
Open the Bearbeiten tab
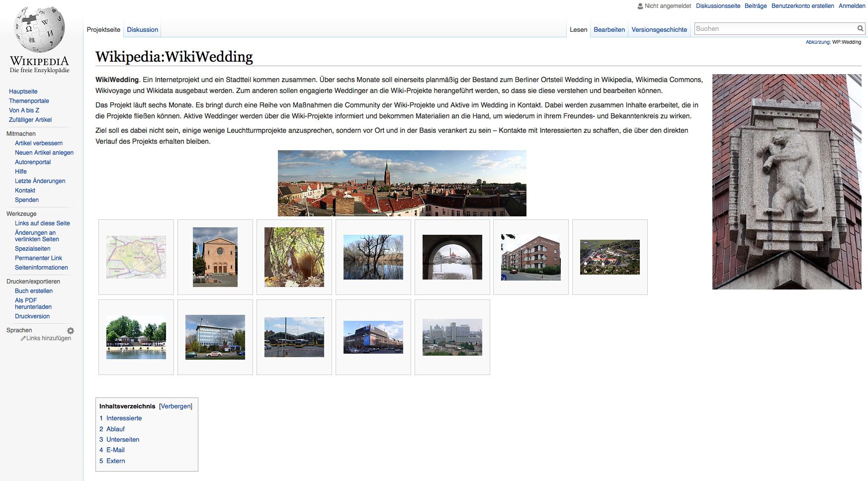click(609, 29)
